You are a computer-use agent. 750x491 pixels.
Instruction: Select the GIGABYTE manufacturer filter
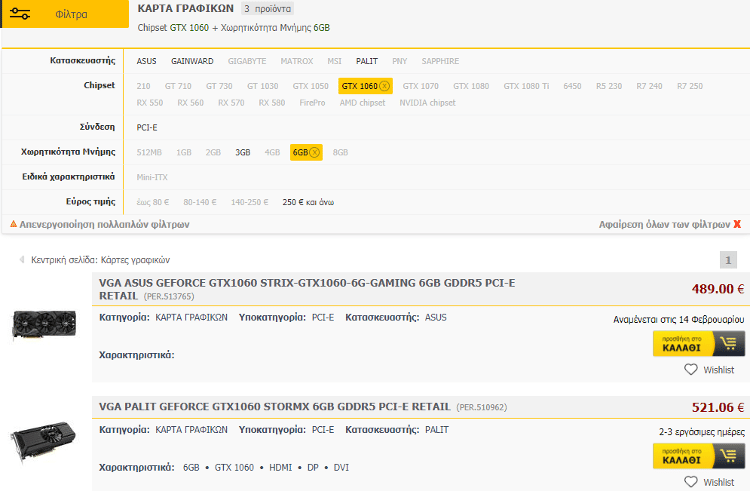[247, 61]
